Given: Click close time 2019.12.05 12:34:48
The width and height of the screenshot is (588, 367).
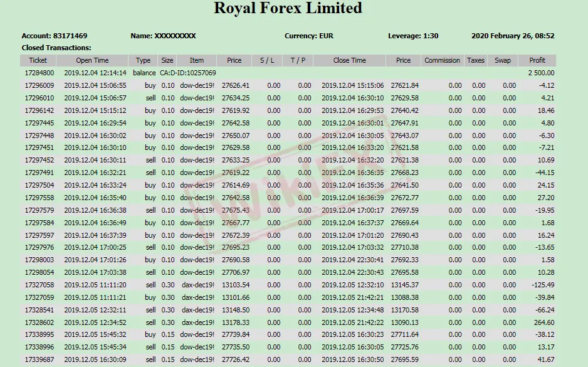Looking at the screenshot, I should [x=353, y=310].
